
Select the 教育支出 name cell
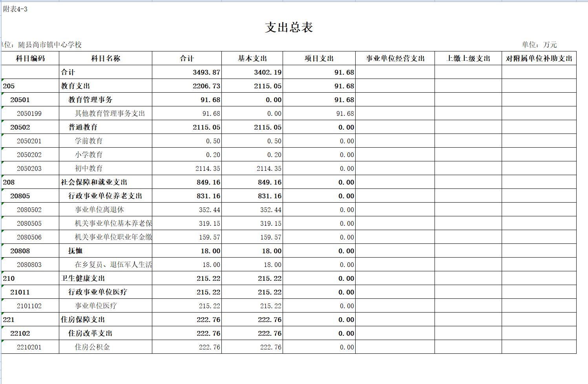[x=106, y=86]
